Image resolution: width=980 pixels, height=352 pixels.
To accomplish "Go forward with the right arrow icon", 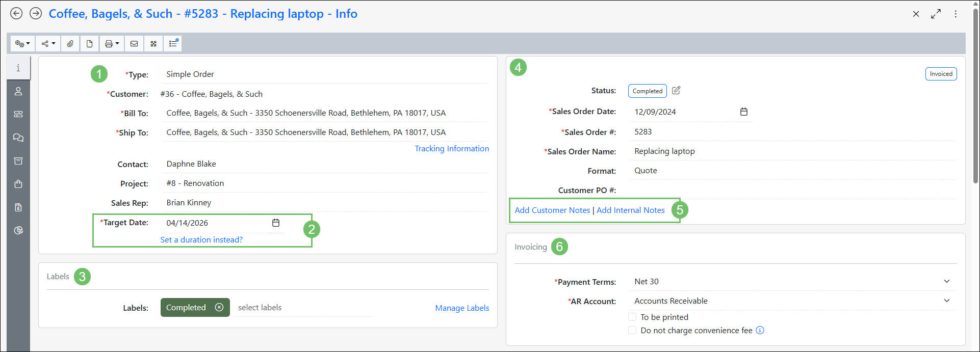I will click(x=36, y=14).
